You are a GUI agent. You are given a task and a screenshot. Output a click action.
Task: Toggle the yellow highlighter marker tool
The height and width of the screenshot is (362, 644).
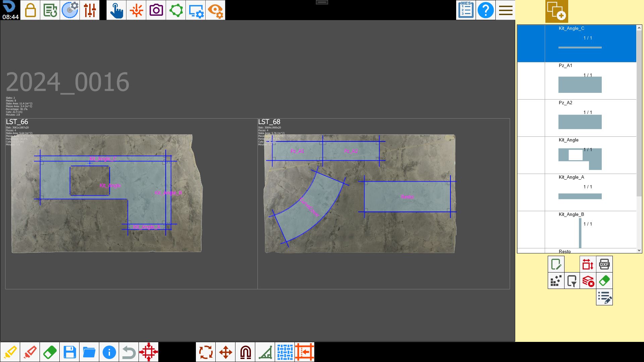pos(10,352)
